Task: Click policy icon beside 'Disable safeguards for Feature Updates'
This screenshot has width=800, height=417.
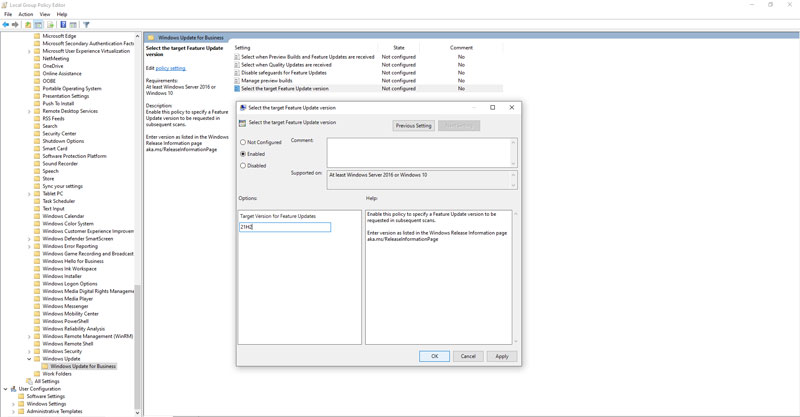Action: [x=237, y=73]
